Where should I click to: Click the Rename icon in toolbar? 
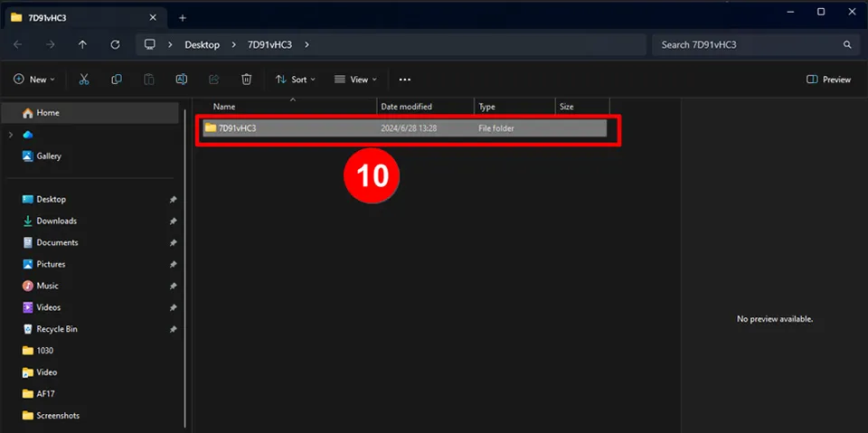tap(182, 80)
